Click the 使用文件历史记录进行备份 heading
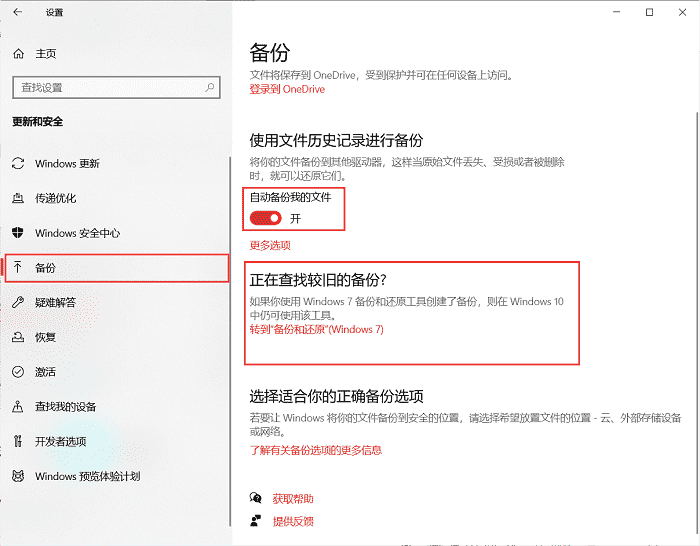This screenshot has width=700, height=546. [336, 140]
